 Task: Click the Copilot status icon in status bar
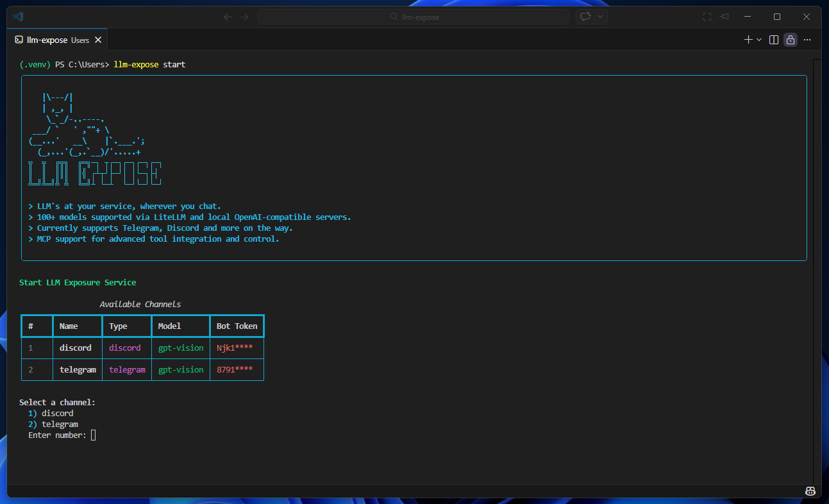click(x=810, y=491)
